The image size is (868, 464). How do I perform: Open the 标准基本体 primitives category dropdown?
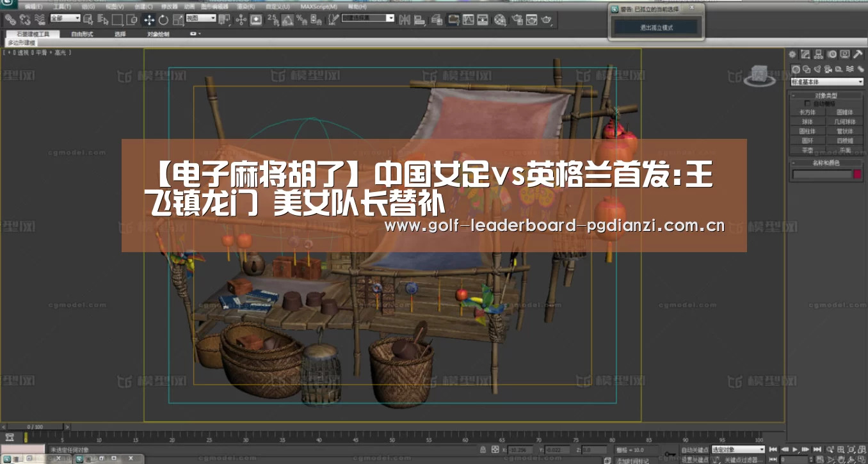827,82
